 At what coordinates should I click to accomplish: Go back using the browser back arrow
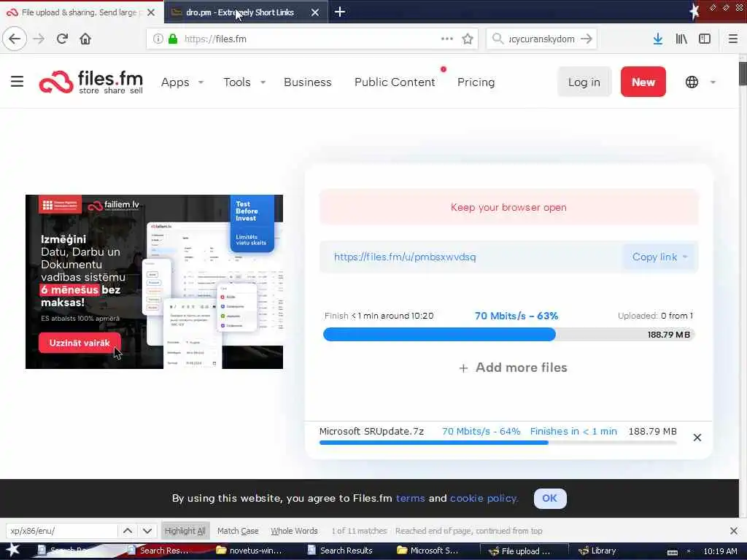click(x=15, y=39)
